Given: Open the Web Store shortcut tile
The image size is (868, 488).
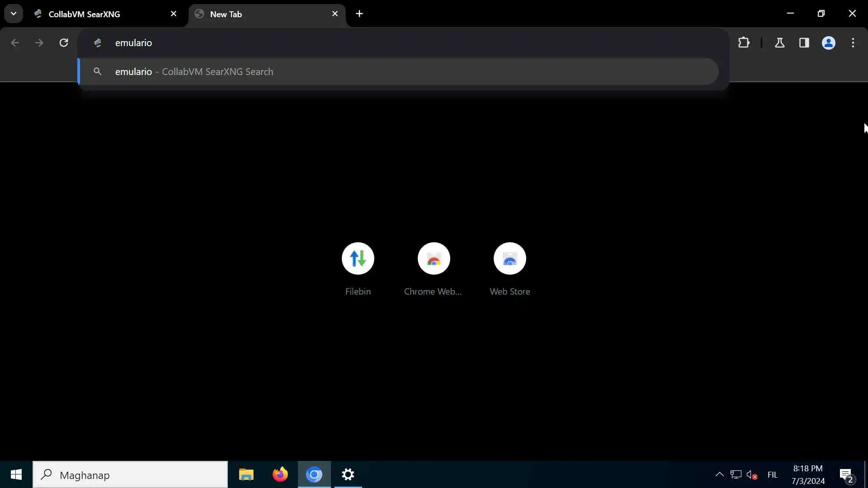Looking at the screenshot, I should point(509,258).
